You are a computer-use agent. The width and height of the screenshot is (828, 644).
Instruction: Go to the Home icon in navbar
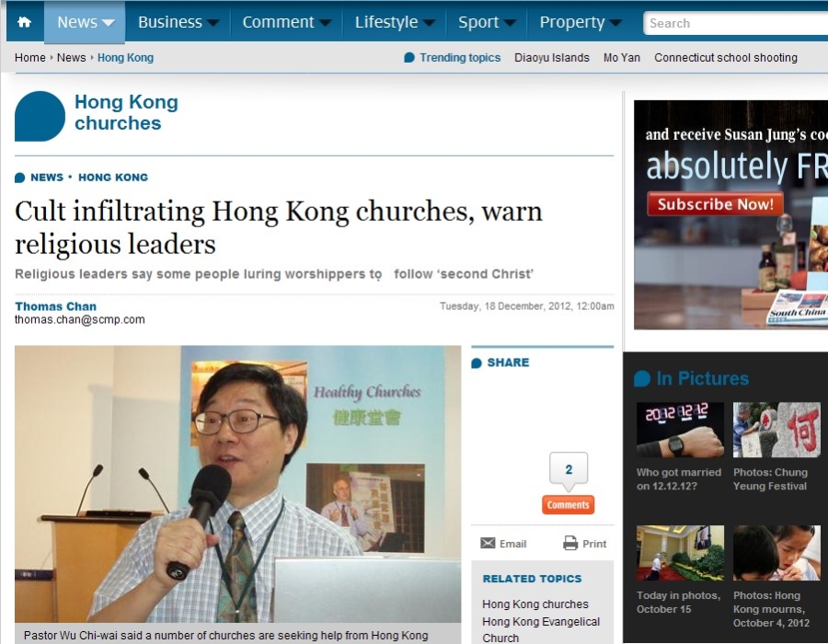pyautogui.click(x=24, y=22)
